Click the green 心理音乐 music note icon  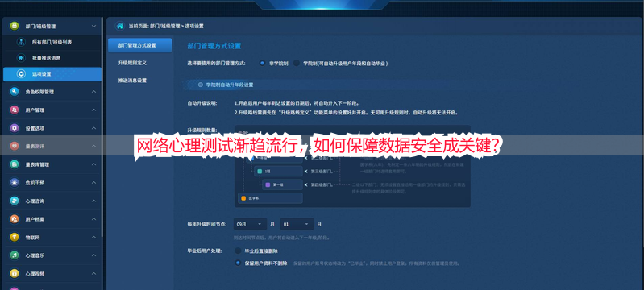(x=15, y=255)
